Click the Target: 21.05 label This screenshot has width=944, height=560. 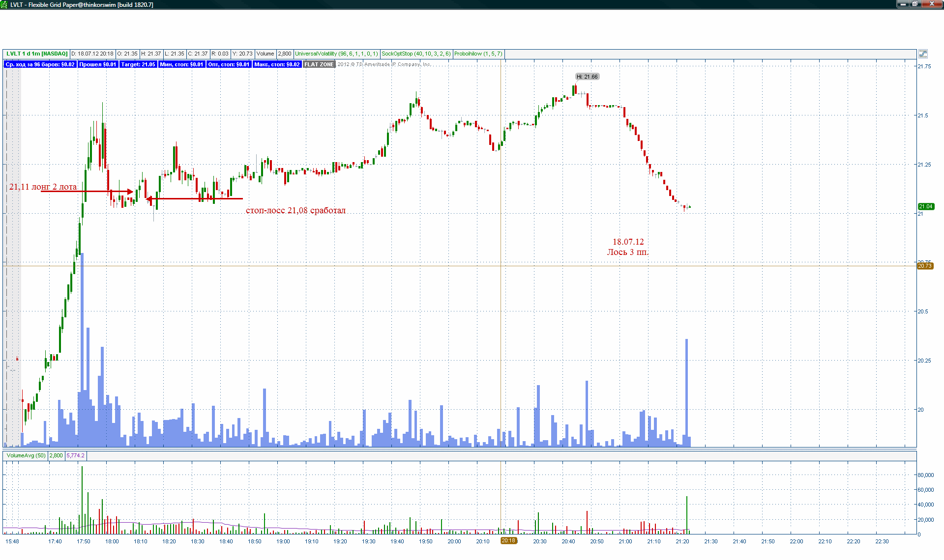(x=138, y=64)
